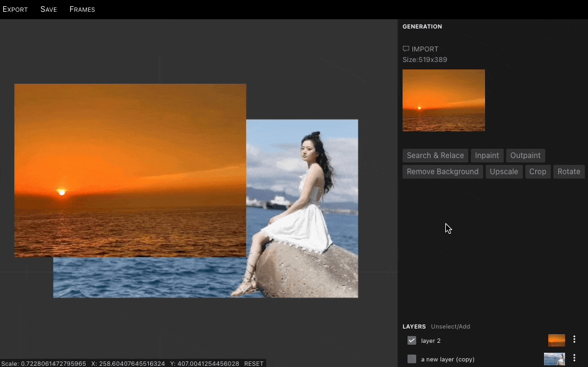Click Remove Background button
The image size is (588, 367).
coord(442,172)
